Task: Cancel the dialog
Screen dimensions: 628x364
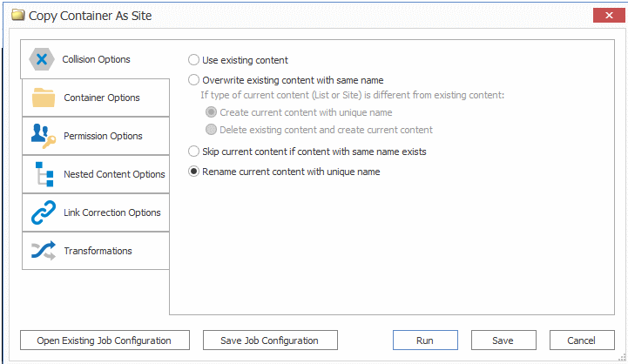Action: [x=582, y=340]
